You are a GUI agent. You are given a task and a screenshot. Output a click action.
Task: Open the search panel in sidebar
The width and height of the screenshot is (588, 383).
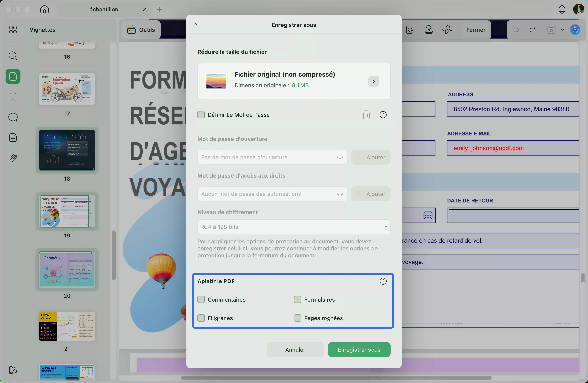point(13,56)
